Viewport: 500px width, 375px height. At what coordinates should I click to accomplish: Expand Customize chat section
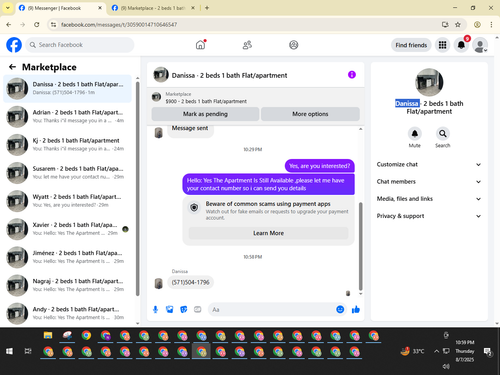pos(429,164)
